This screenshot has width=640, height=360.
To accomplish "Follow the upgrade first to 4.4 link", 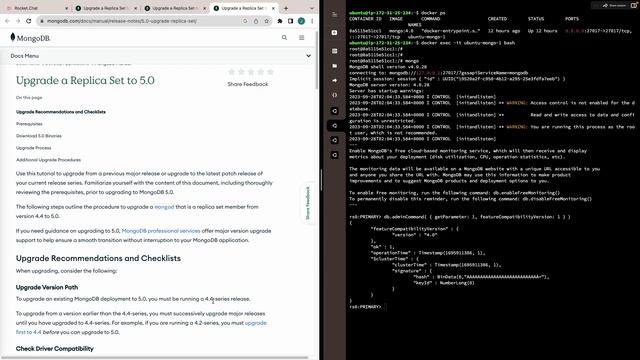I will 141,327.
